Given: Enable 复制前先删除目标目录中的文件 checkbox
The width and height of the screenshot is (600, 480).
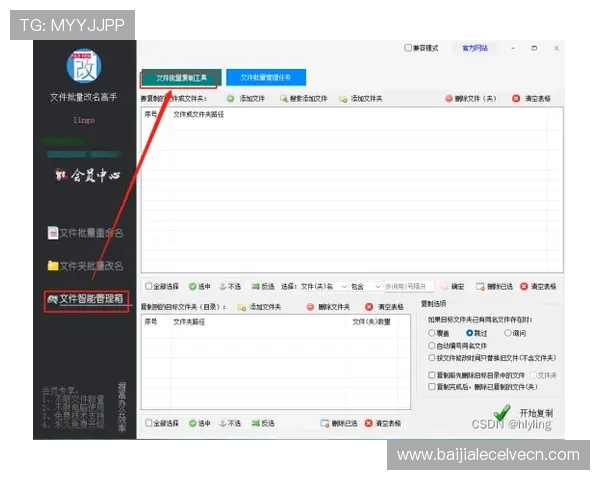Looking at the screenshot, I should (x=432, y=375).
